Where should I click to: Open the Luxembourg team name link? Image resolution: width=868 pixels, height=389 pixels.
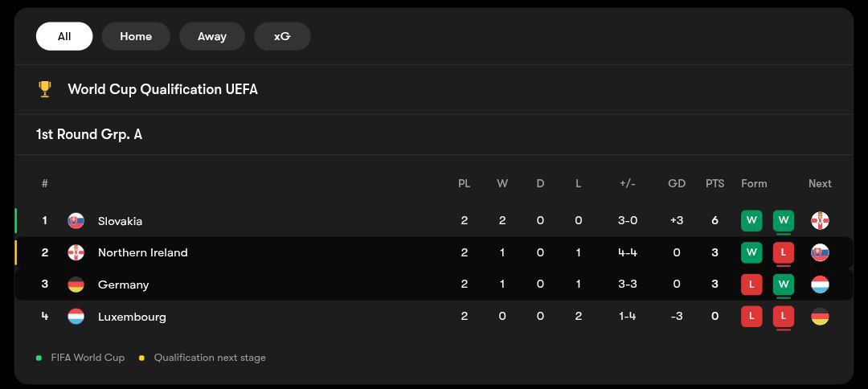click(132, 317)
